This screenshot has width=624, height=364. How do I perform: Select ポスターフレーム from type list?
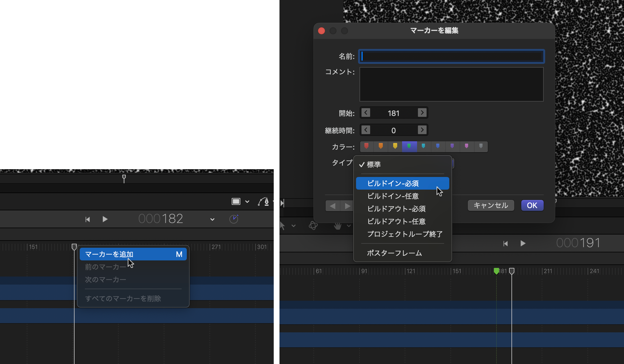pos(394,253)
